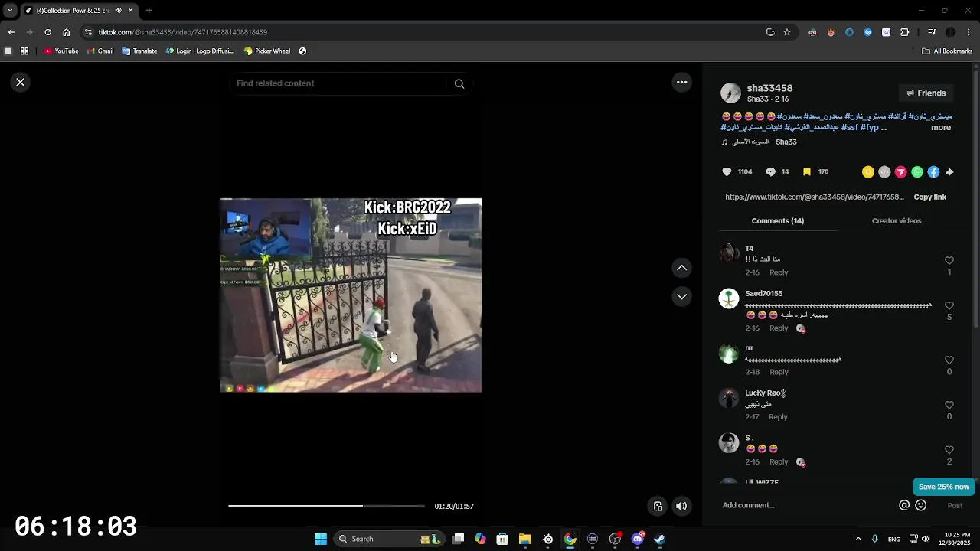980x551 pixels.
Task: Mute the video volume icon
Action: (681, 506)
